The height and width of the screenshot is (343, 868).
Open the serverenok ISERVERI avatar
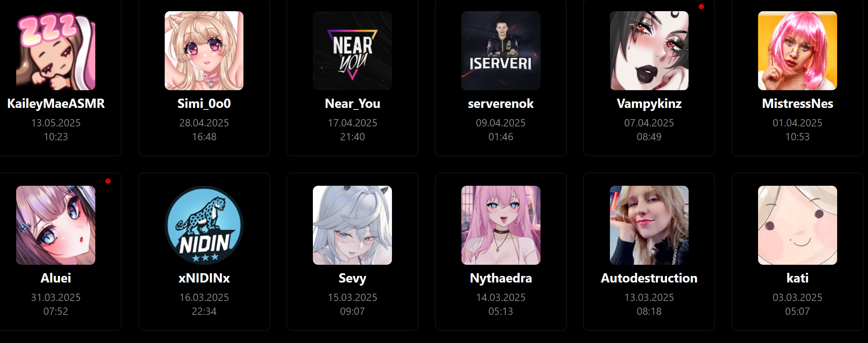pos(501,50)
